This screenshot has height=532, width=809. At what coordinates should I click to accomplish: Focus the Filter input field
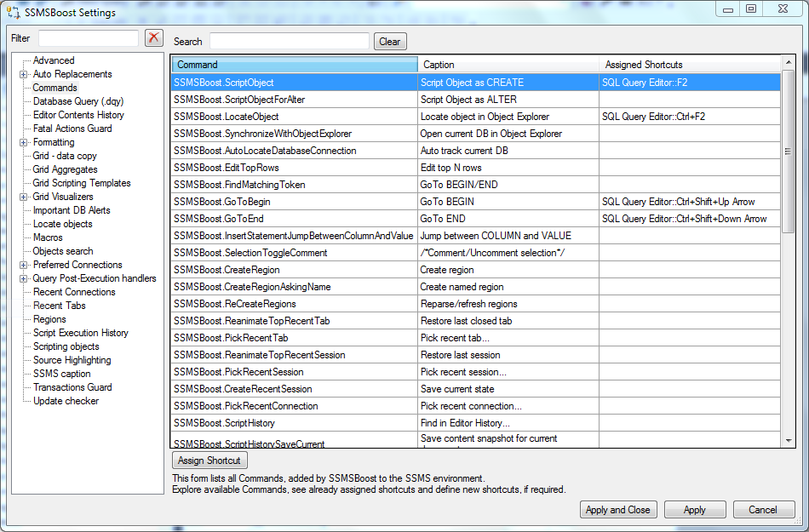[x=89, y=38]
